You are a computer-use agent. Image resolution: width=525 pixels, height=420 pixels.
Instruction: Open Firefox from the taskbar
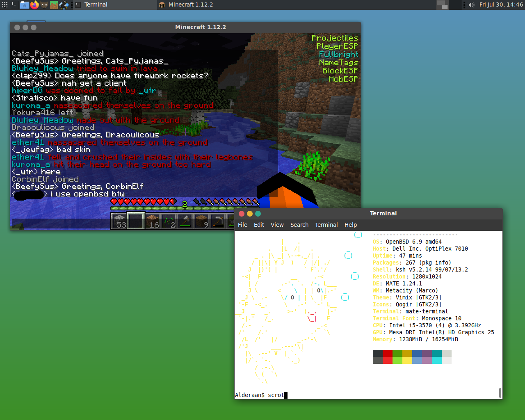pos(34,5)
